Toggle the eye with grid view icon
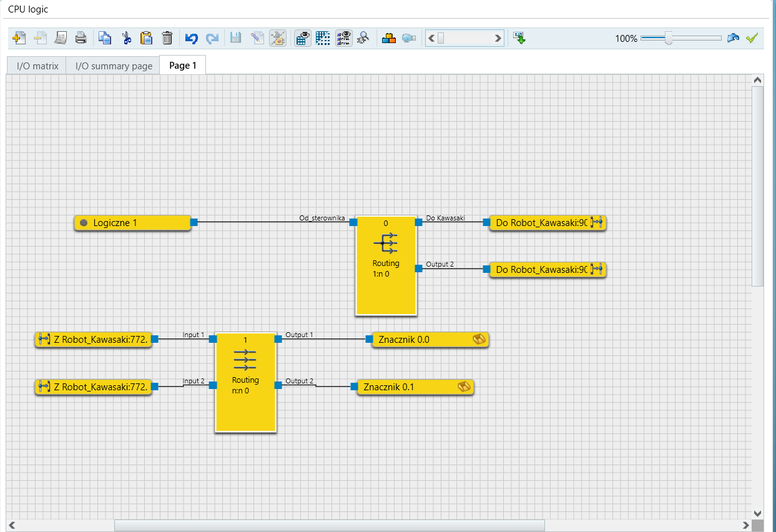 pyautogui.click(x=303, y=38)
